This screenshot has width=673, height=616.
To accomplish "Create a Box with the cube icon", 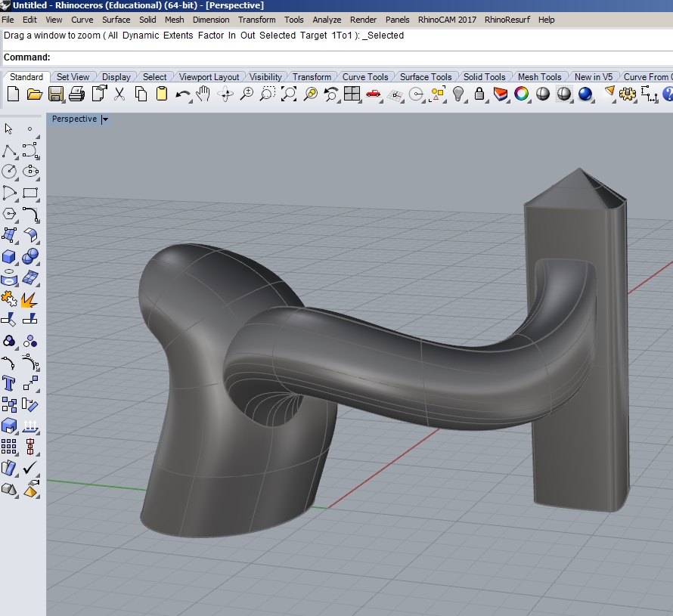I will pyautogui.click(x=9, y=256).
